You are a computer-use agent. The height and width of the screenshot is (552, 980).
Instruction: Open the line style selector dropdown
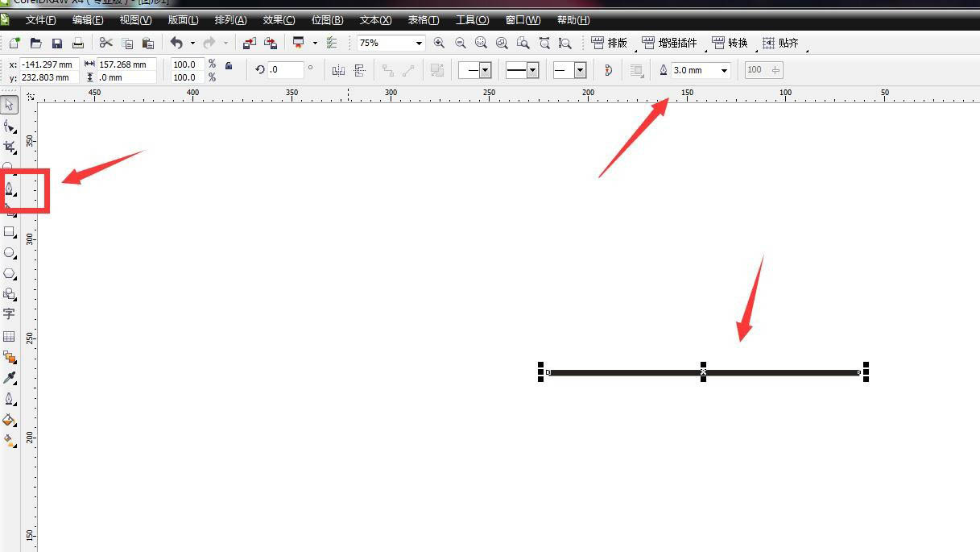pos(532,70)
